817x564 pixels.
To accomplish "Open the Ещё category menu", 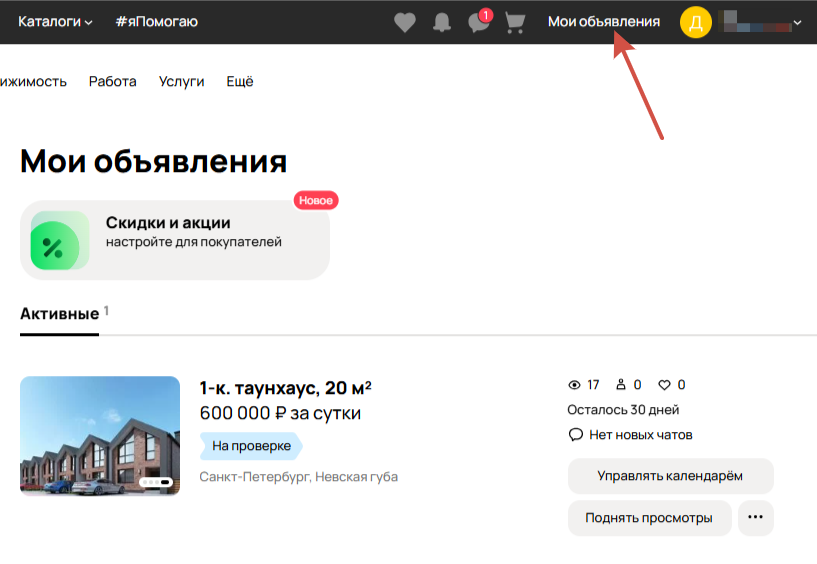I will 240,82.
